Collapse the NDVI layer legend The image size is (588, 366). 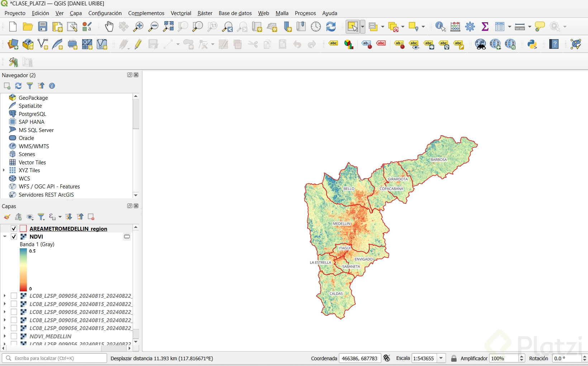pos(5,236)
